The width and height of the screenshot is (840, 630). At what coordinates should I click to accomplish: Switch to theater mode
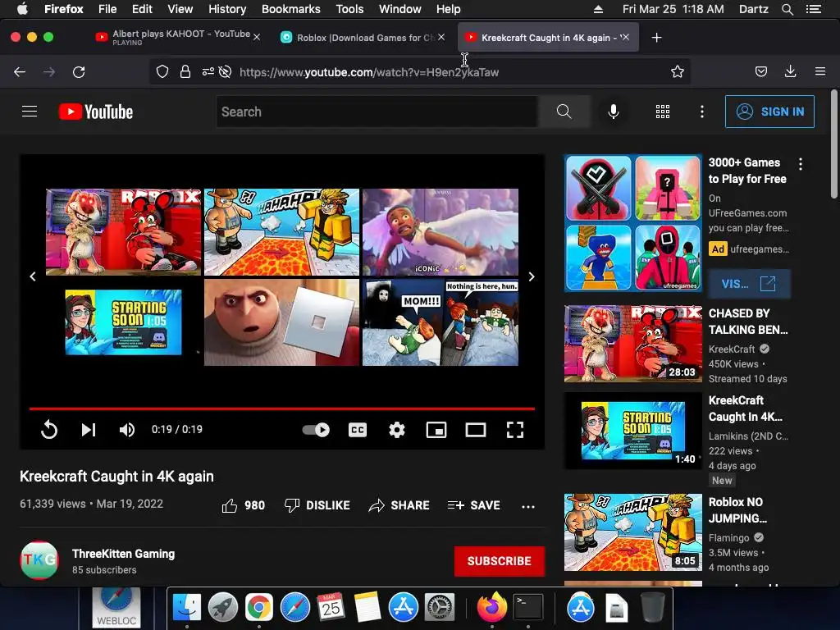pyautogui.click(x=476, y=430)
